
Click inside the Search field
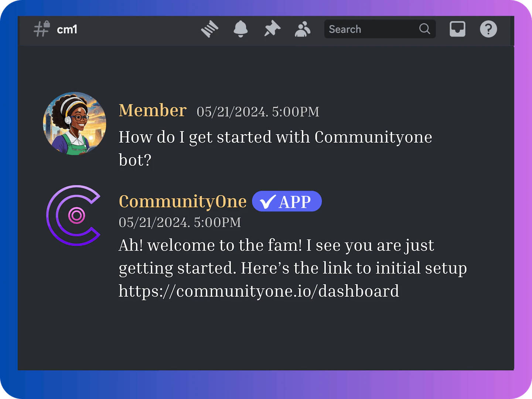[369, 29]
